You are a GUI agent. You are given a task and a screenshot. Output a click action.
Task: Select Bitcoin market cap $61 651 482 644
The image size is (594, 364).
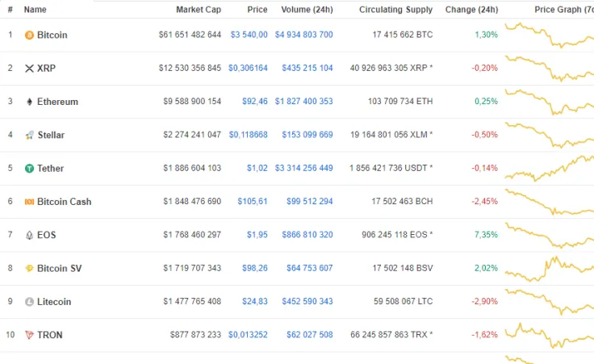pos(190,35)
